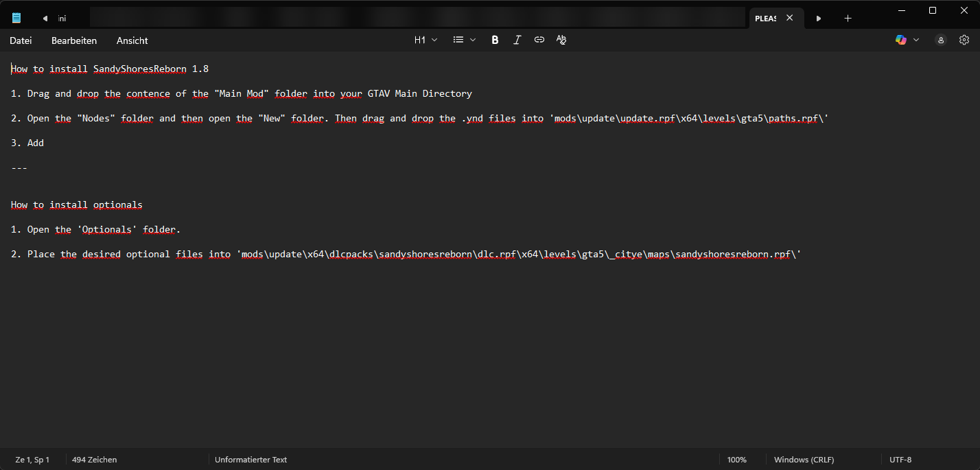Click Windows (CRLF) line ending indicator
Viewport: 980px width, 470px height.
[804, 460]
